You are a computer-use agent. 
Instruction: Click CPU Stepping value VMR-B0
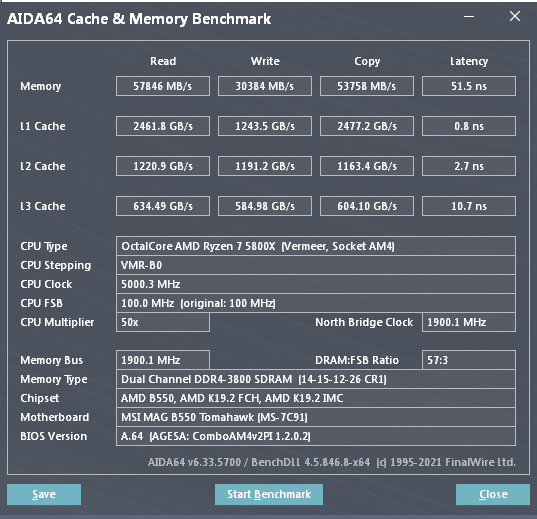pyautogui.click(x=316, y=265)
